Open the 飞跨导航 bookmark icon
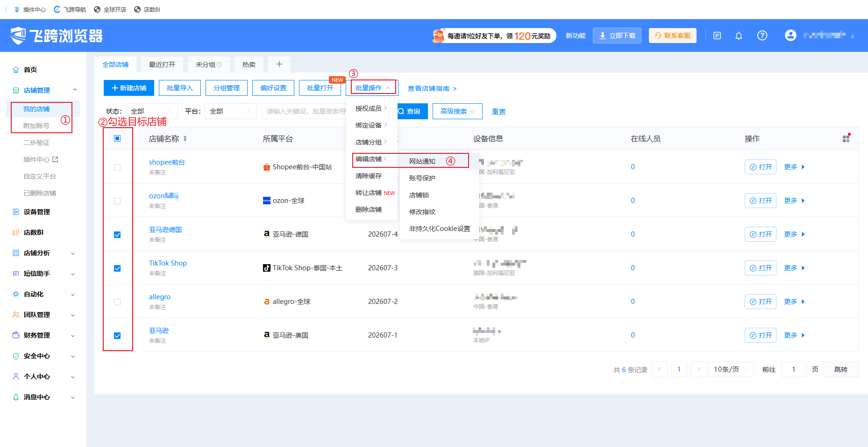This screenshot has height=447, width=868. (x=57, y=9)
